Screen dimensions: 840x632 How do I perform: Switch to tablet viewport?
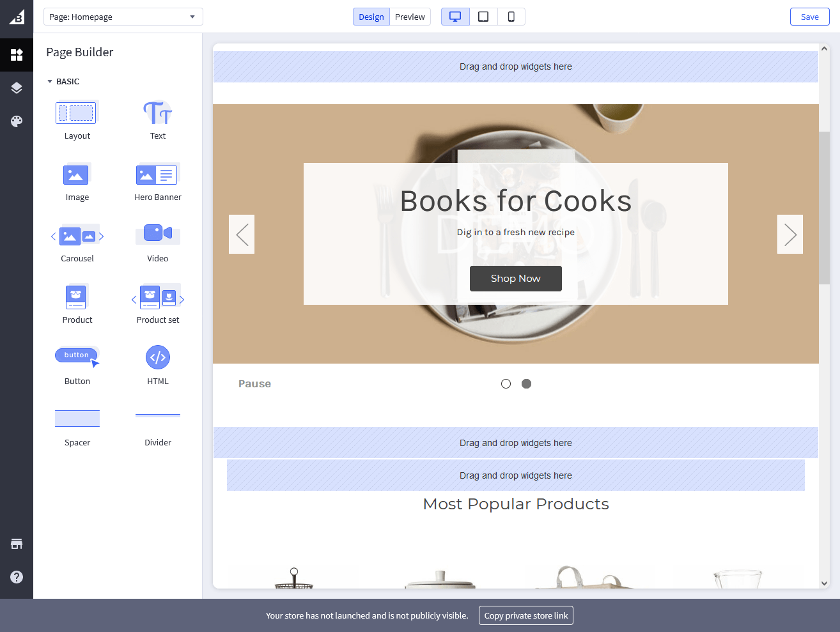coord(483,17)
